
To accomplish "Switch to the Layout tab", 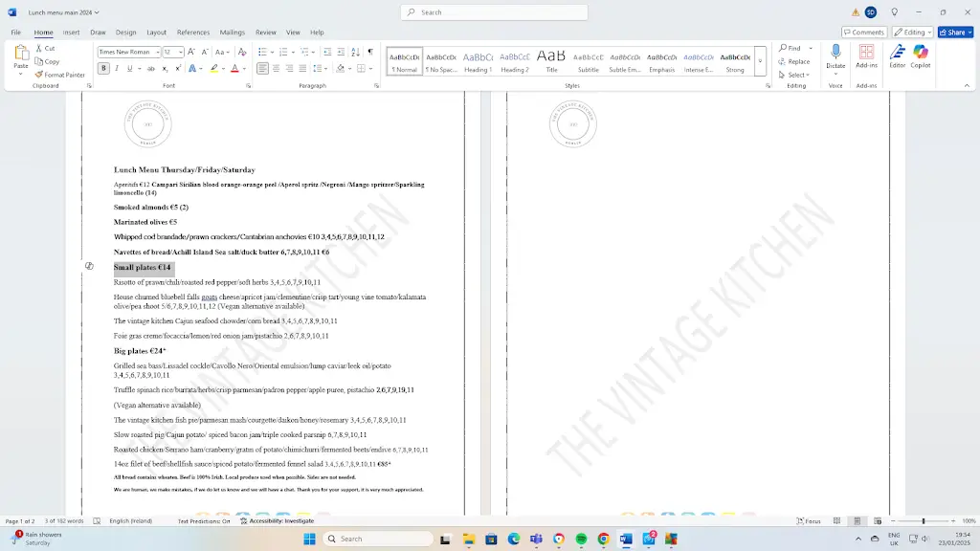I will click(156, 32).
